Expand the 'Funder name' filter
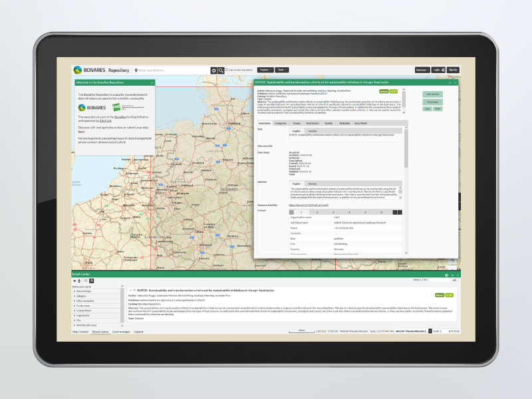This screenshot has width=532, height=399. tap(96, 306)
